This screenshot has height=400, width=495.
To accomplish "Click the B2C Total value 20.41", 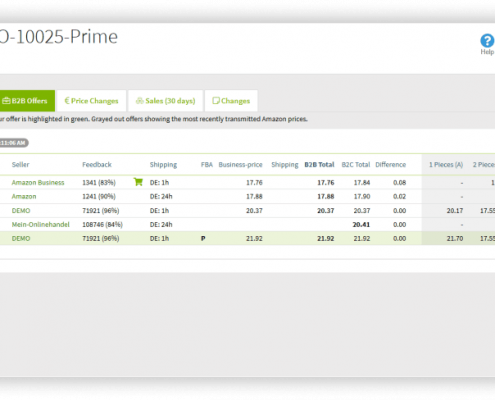I will coord(361,225).
